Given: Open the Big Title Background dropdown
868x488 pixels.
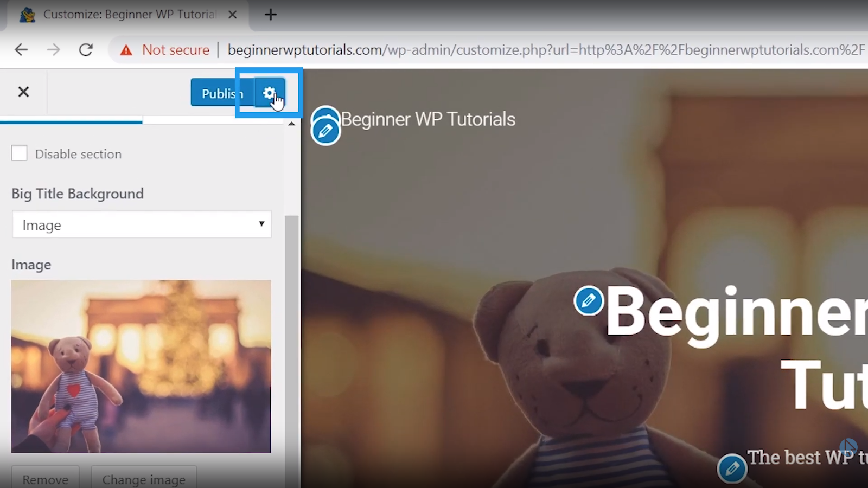Looking at the screenshot, I should 142,224.
